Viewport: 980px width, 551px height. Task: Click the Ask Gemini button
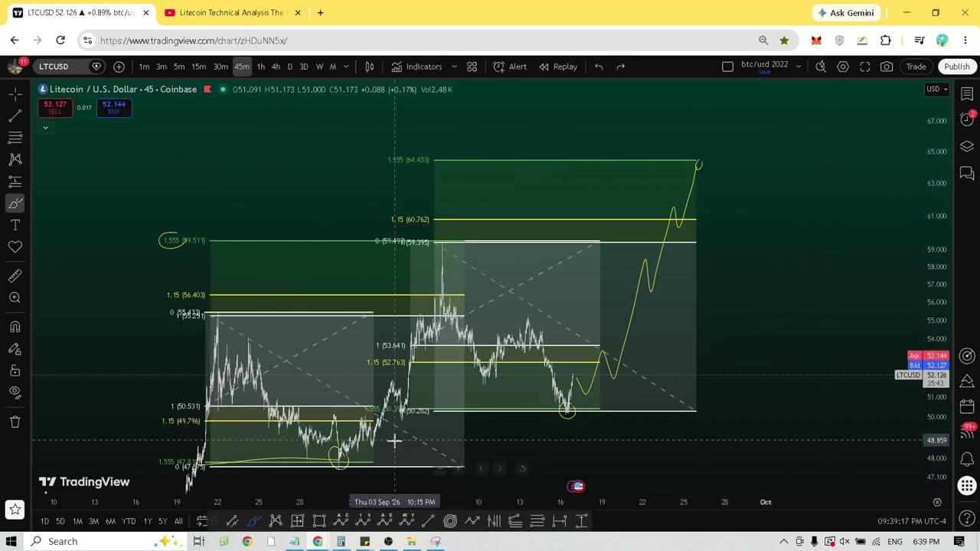click(x=846, y=12)
